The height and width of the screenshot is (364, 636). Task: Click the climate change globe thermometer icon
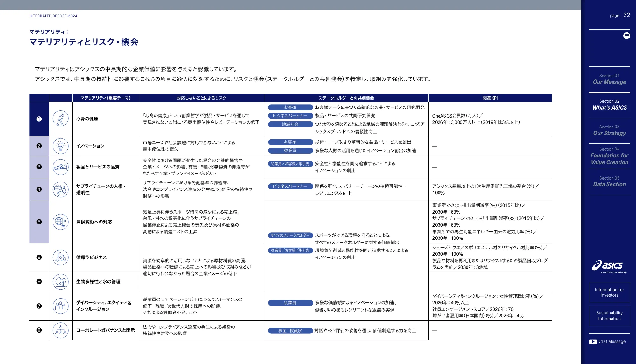(x=60, y=222)
